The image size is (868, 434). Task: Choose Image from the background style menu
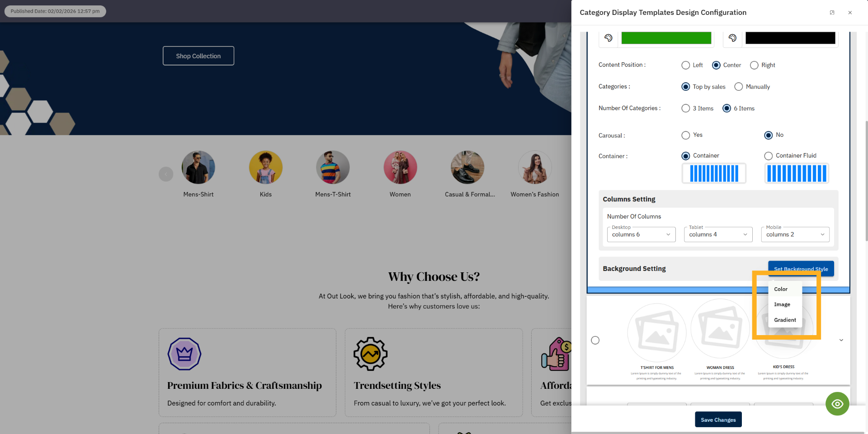782,304
